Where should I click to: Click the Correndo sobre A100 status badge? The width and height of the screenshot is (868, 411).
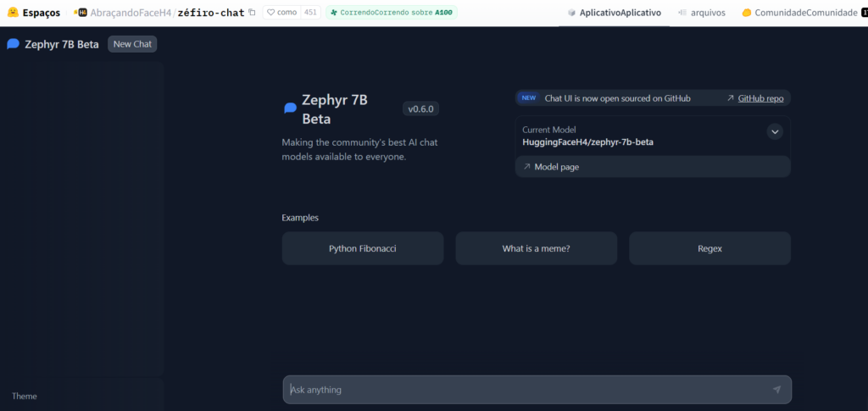tap(392, 12)
